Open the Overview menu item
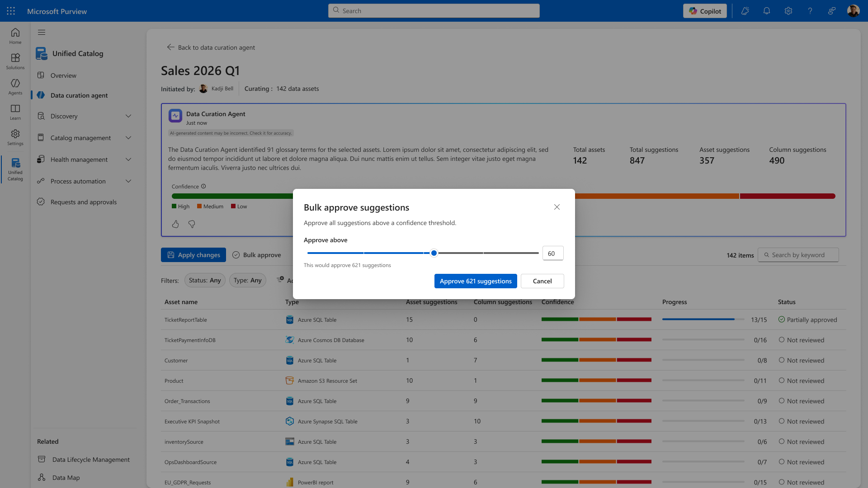This screenshot has width=868, height=488. point(63,75)
